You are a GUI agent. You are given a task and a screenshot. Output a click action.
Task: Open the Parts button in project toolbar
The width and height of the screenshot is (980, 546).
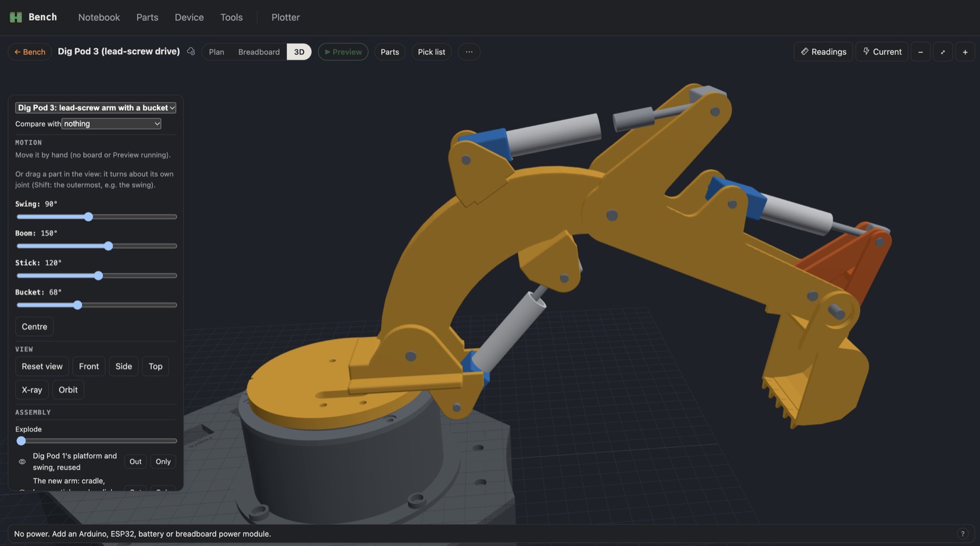pos(390,52)
